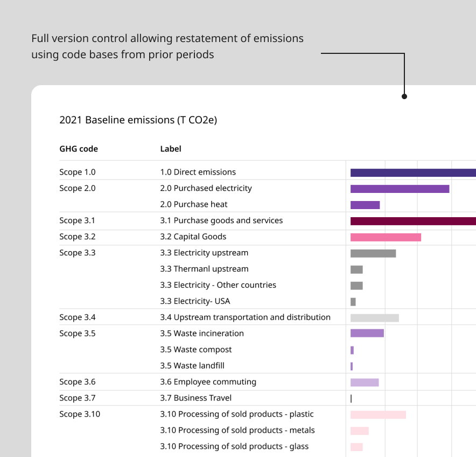Click the 2.0 Purchase heat bar
Viewport: 476px width, 457px height.
click(x=365, y=205)
